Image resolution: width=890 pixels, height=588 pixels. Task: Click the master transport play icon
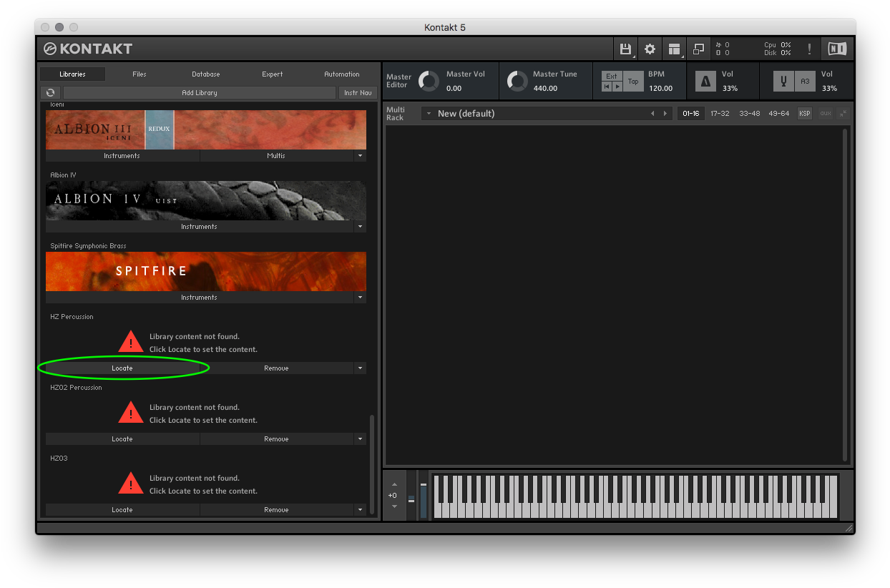pyautogui.click(x=617, y=87)
